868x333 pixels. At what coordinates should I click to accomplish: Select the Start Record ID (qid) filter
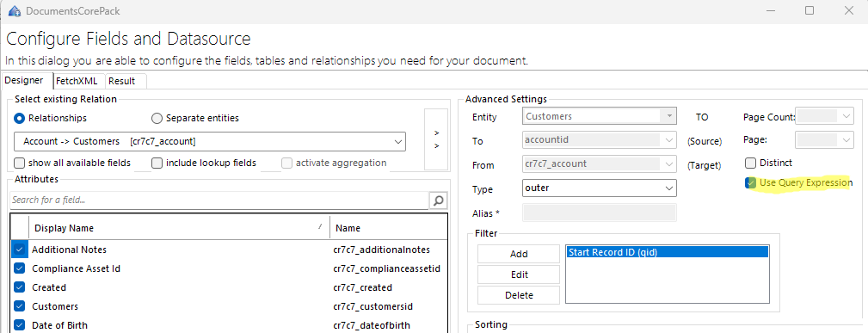667,252
